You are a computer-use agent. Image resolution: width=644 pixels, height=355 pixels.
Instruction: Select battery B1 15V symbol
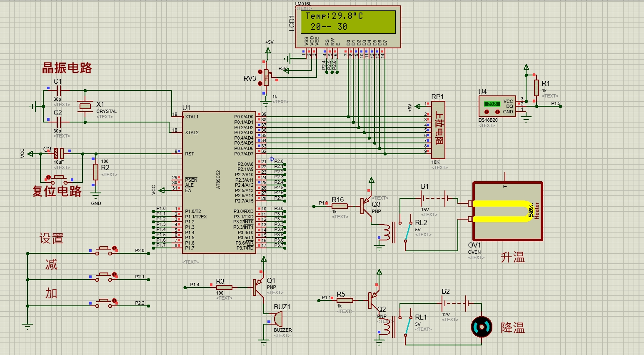[434, 198]
